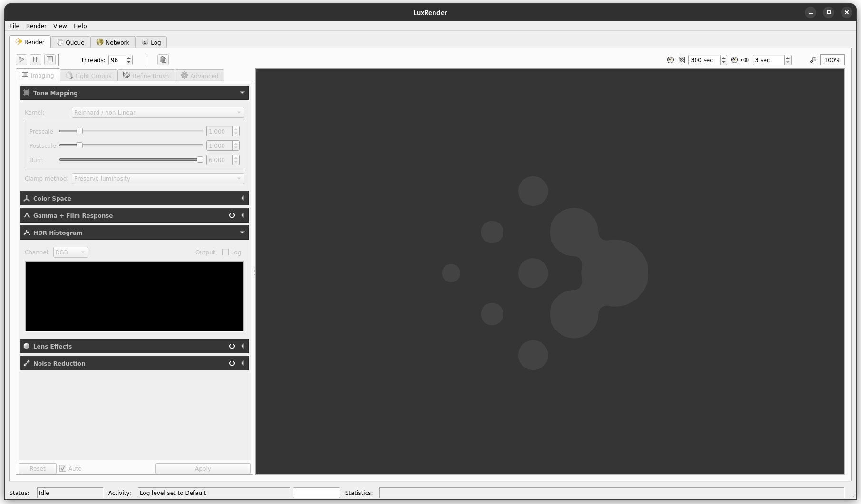Open the Advanced tab
The height and width of the screenshot is (504, 861).
pos(200,76)
